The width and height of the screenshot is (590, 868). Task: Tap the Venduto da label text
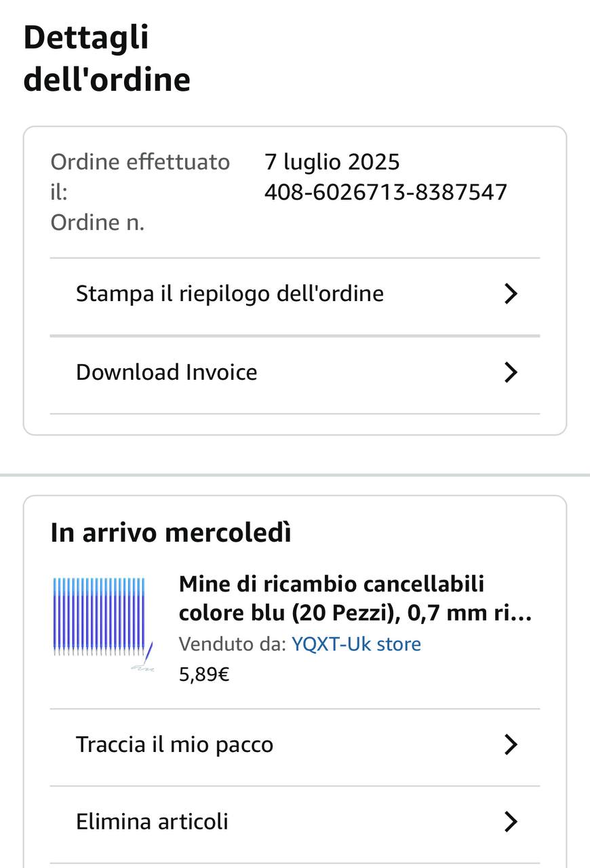[232, 644]
